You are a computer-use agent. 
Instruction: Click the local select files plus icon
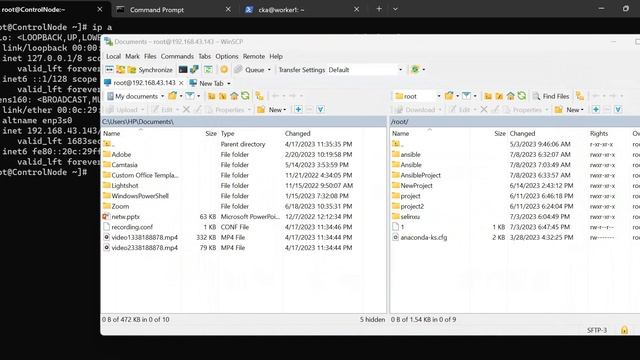click(x=298, y=109)
